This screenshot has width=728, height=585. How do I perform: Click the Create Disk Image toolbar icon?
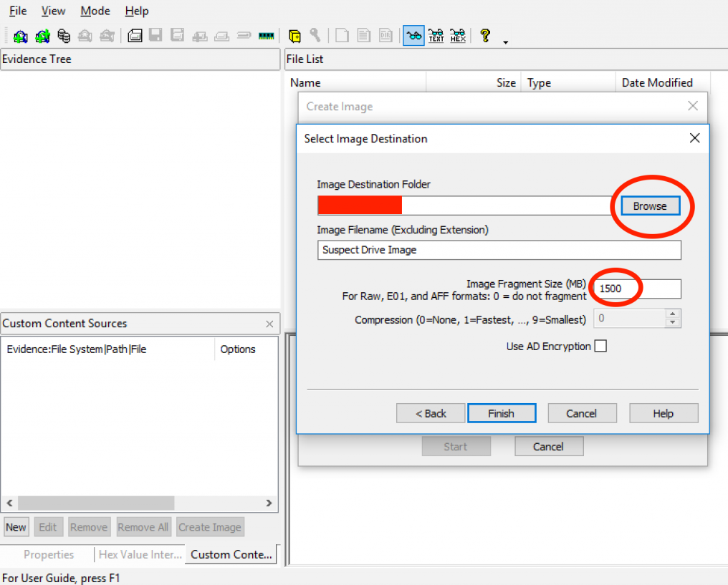click(x=135, y=36)
